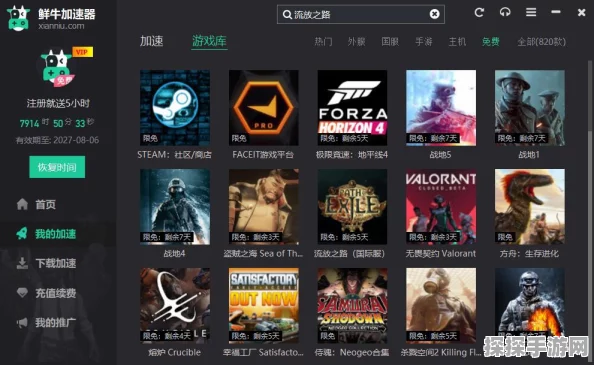The image size is (594, 365).
Task: Click the diamond icon for 充值续费
Action: point(22,292)
